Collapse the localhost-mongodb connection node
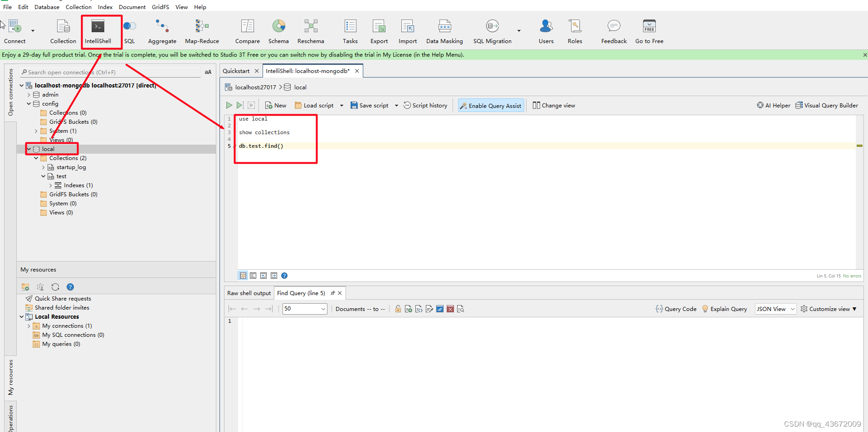 pyautogui.click(x=21, y=85)
